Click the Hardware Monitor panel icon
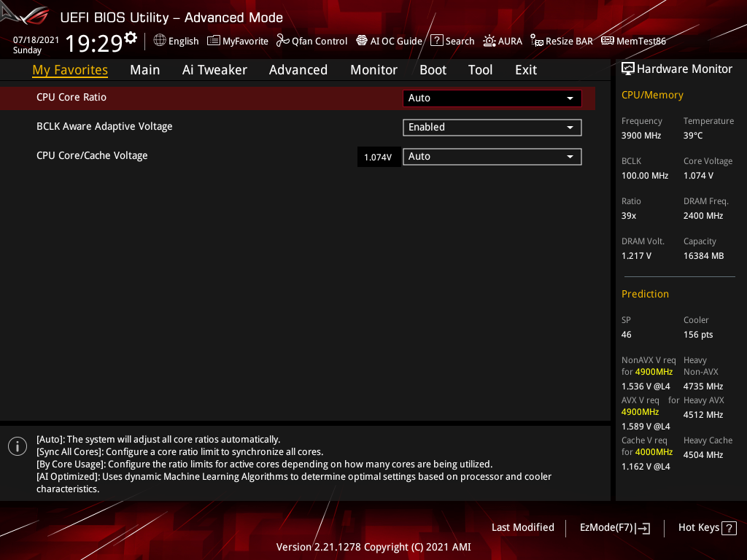The image size is (747, 560). click(628, 68)
